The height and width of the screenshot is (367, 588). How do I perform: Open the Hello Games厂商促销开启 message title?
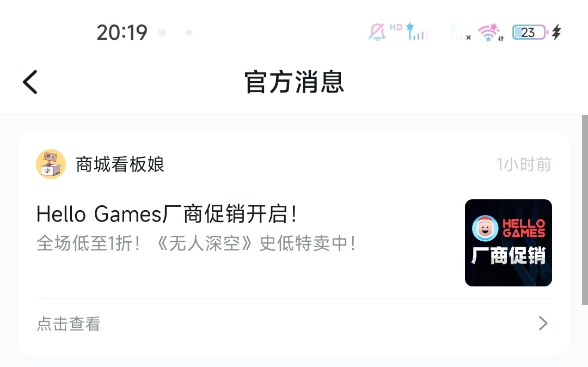click(167, 214)
